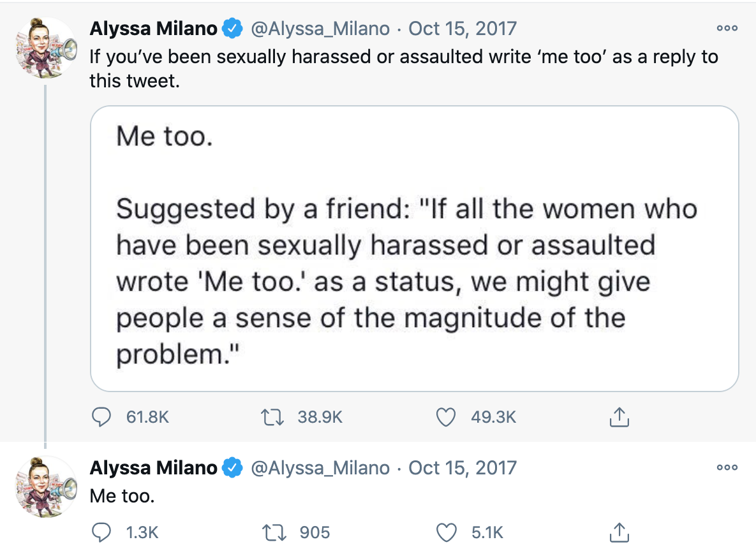The height and width of the screenshot is (556, 756).
Task: Open the more options menu on first tweet
Action: click(727, 28)
